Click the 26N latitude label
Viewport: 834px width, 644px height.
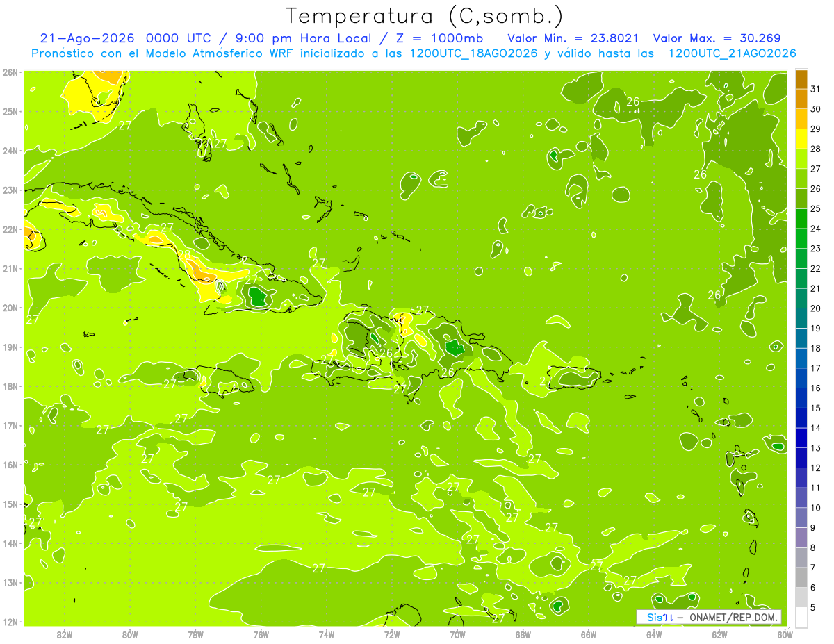pyautogui.click(x=10, y=72)
